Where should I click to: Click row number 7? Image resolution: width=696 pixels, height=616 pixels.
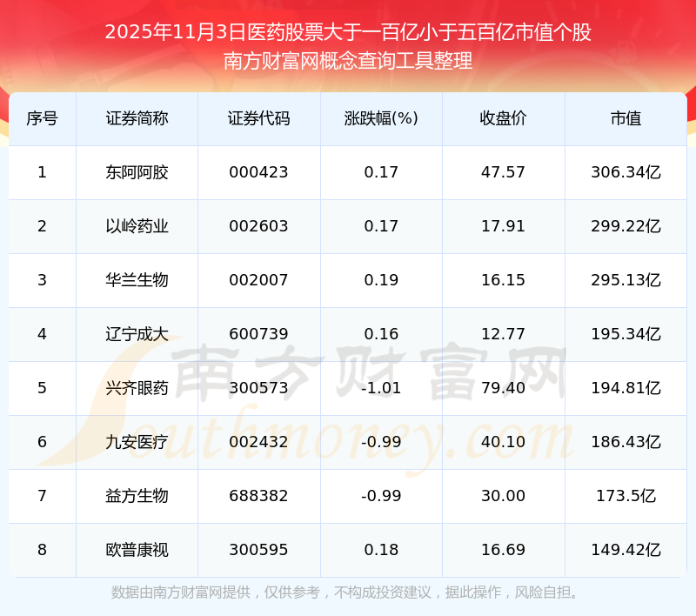click(42, 496)
